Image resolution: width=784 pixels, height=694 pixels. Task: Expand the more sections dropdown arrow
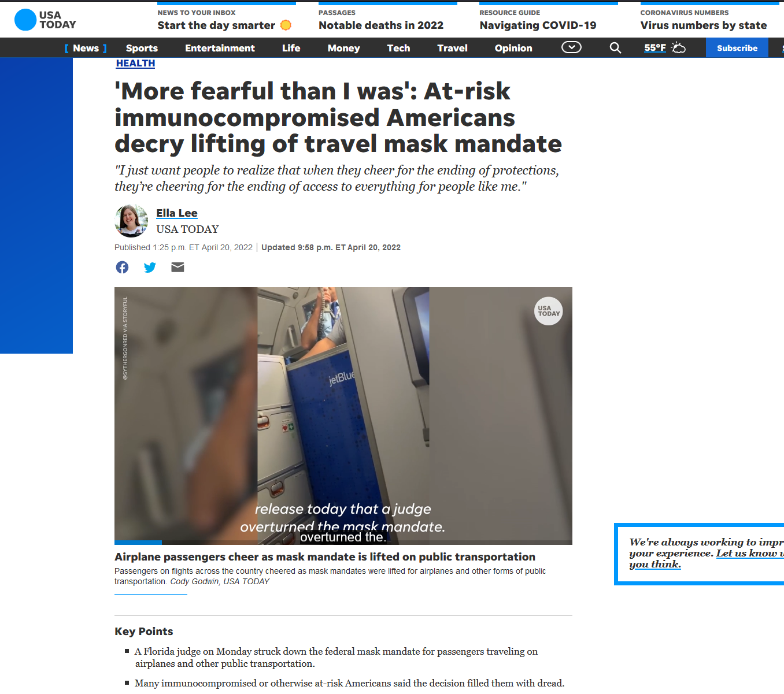[x=571, y=47]
